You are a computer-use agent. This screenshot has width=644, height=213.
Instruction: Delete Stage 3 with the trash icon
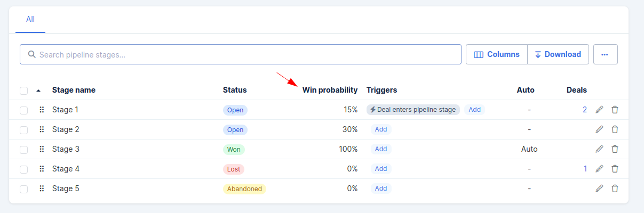click(615, 149)
